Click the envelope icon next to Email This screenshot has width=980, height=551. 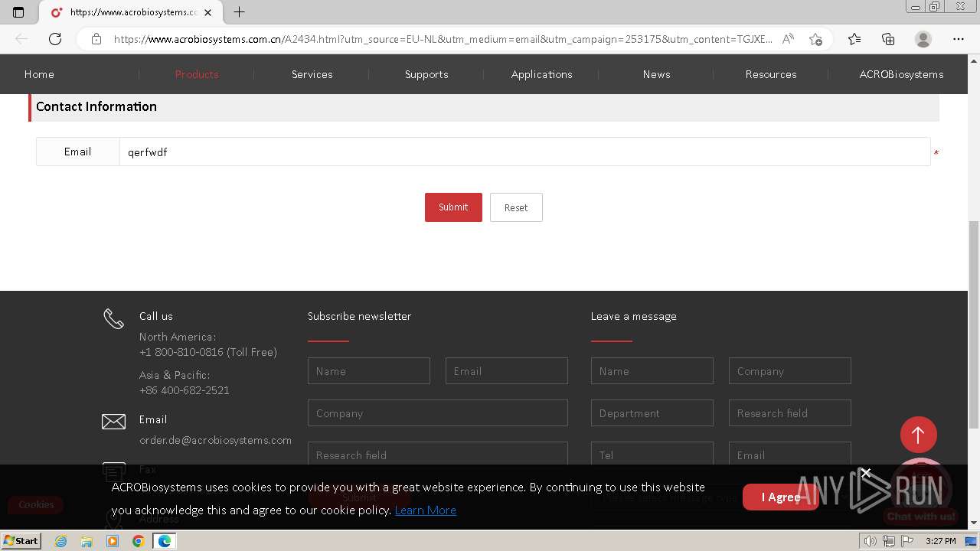pyautogui.click(x=113, y=421)
